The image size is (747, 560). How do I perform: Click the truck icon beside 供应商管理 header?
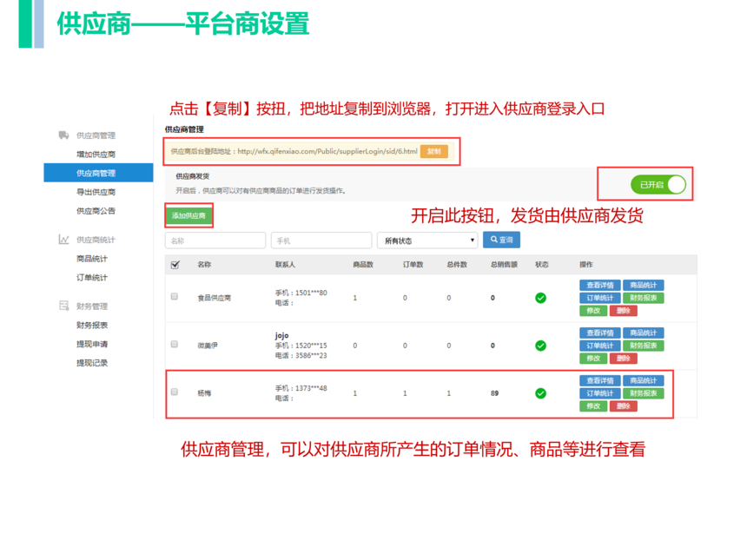click(x=63, y=135)
